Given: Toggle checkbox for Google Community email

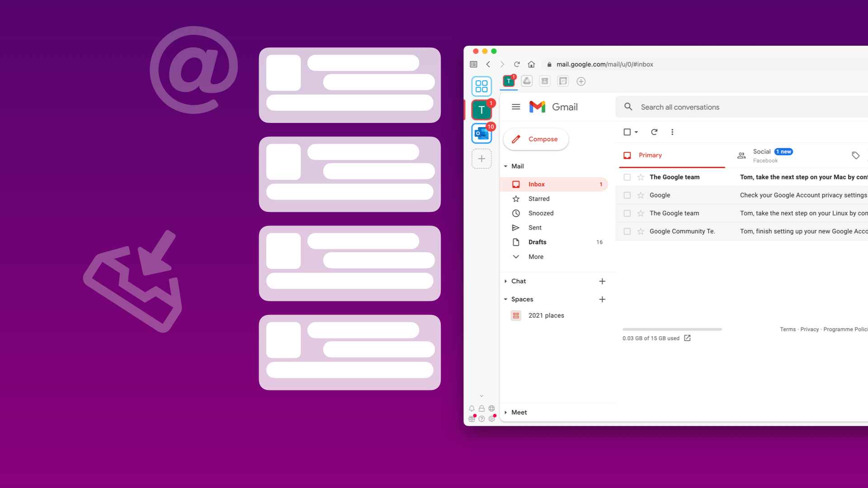Looking at the screenshot, I should [x=627, y=231].
